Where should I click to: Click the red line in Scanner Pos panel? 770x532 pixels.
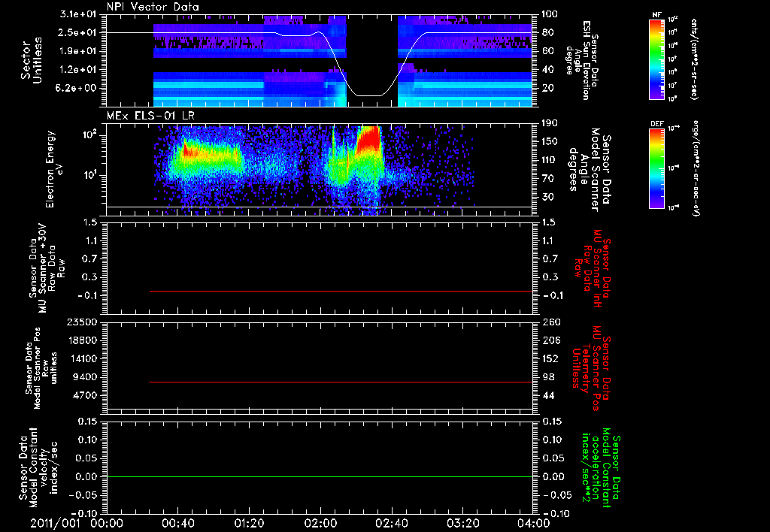(x=341, y=382)
